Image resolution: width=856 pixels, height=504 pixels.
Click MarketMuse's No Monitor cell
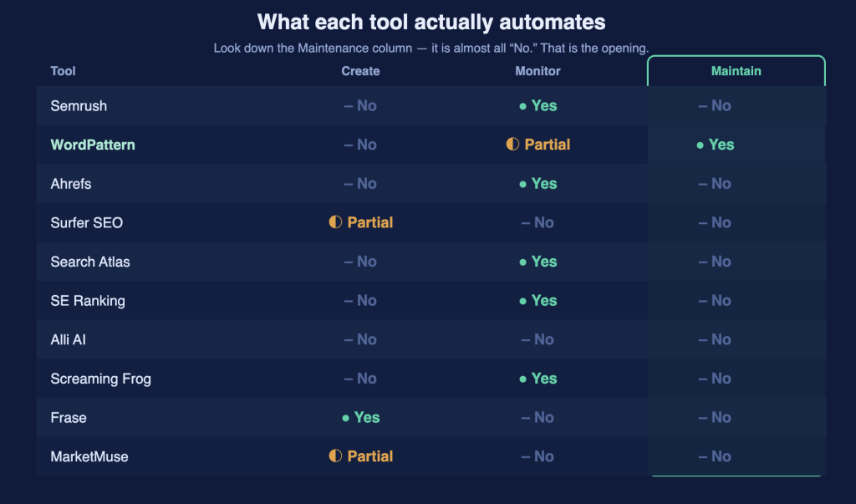coord(538,456)
